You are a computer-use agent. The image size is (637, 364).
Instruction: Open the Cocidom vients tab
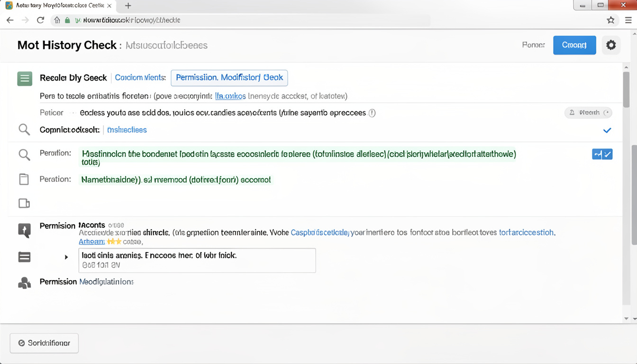coord(140,78)
